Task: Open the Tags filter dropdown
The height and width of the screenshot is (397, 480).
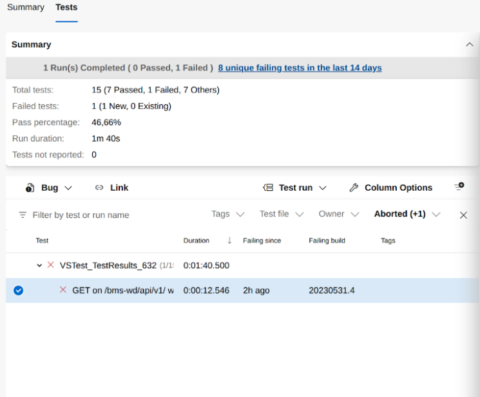Action: pyautogui.click(x=228, y=214)
